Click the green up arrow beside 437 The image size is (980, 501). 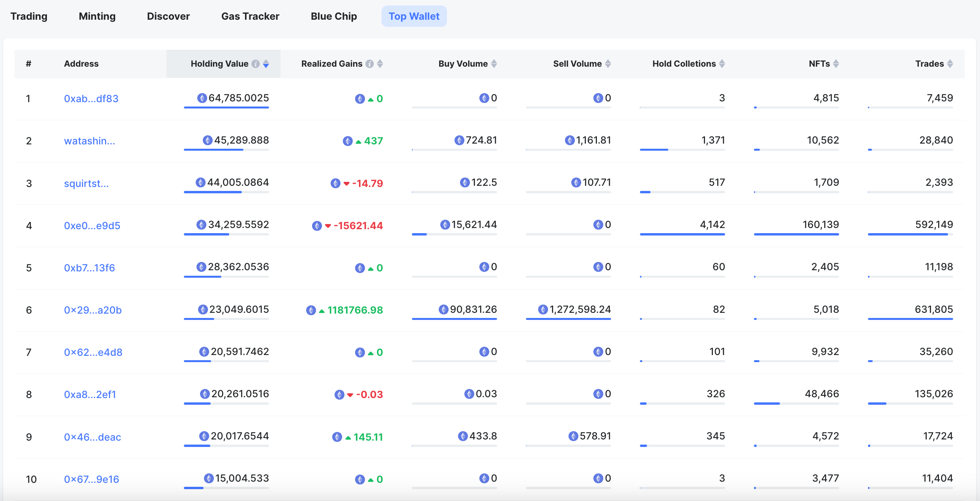coord(358,142)
